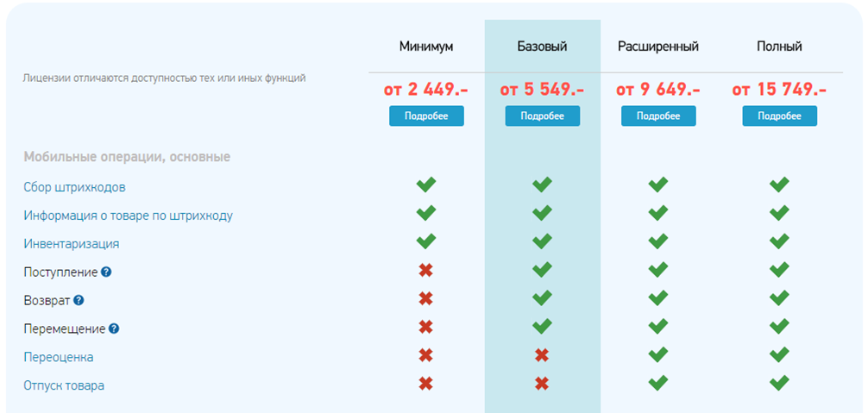This screenshot has height=413, width=868.
Task: Click red cross for Поступление in Минимум column
Action: coord(425,271)
